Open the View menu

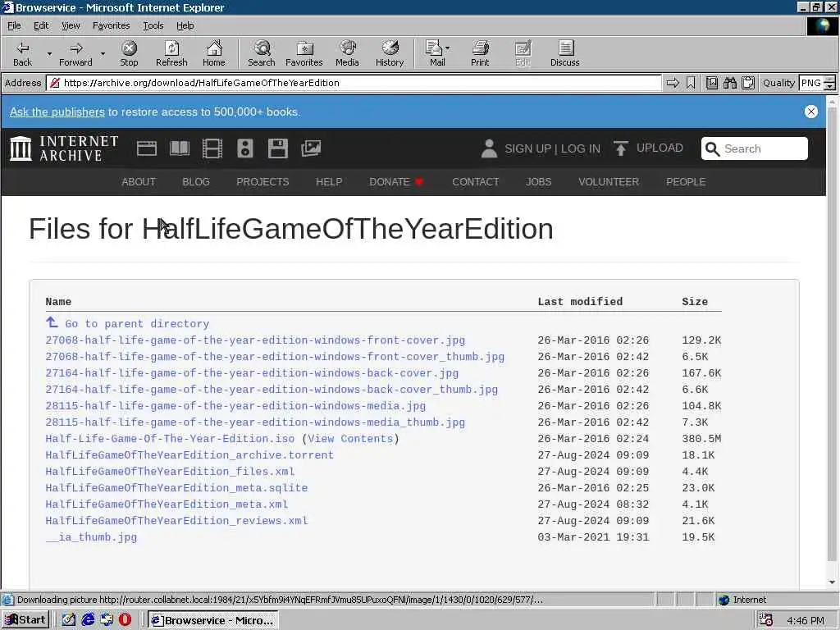pyautogui.click(x=71, y=25)
